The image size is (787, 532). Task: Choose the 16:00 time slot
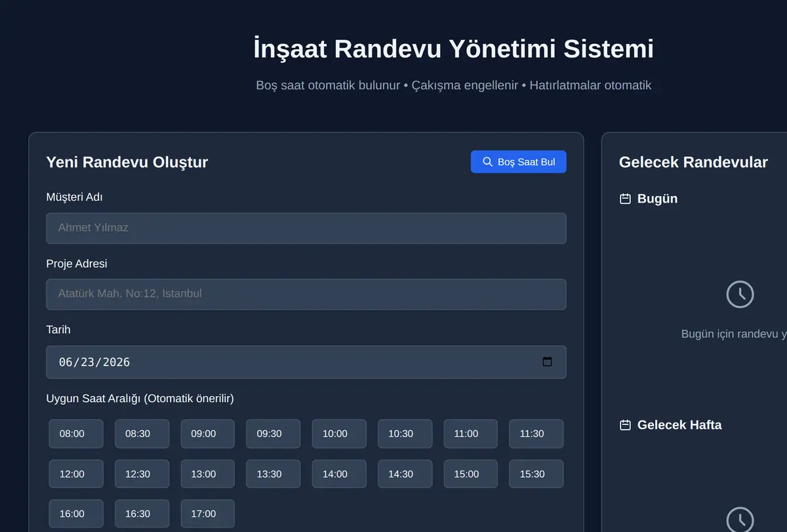click(x=76, y=514)
